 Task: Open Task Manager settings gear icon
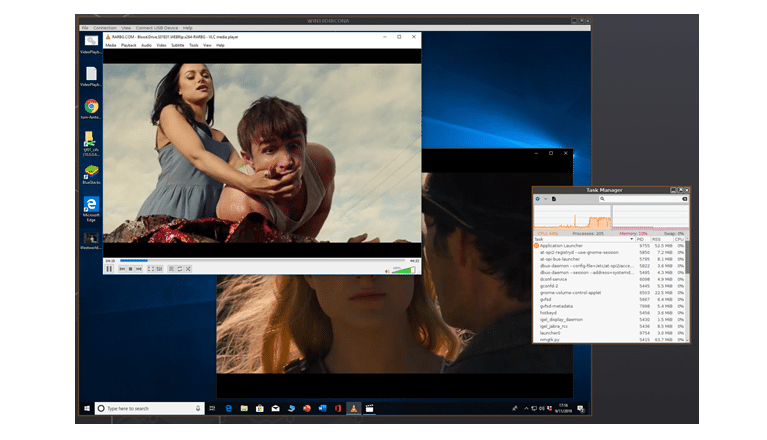538,199
